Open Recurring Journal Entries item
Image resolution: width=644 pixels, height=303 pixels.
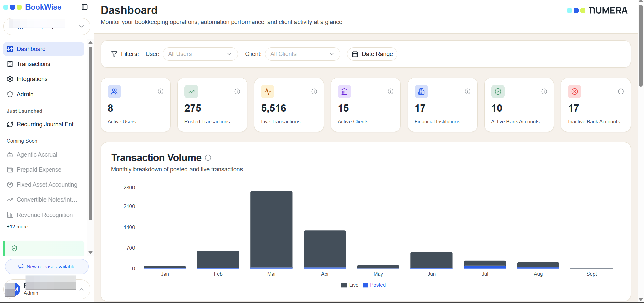click(x=44, y=124)
